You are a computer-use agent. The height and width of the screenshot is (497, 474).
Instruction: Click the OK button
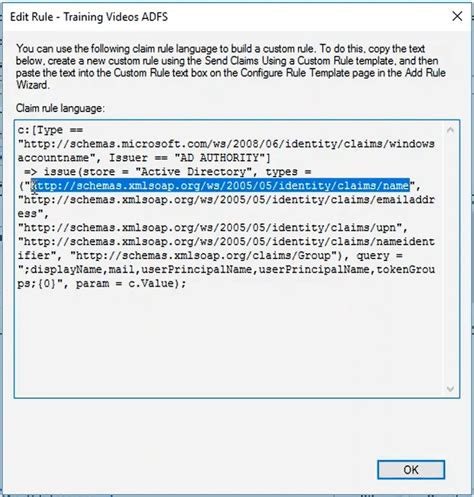pos(411,470)
